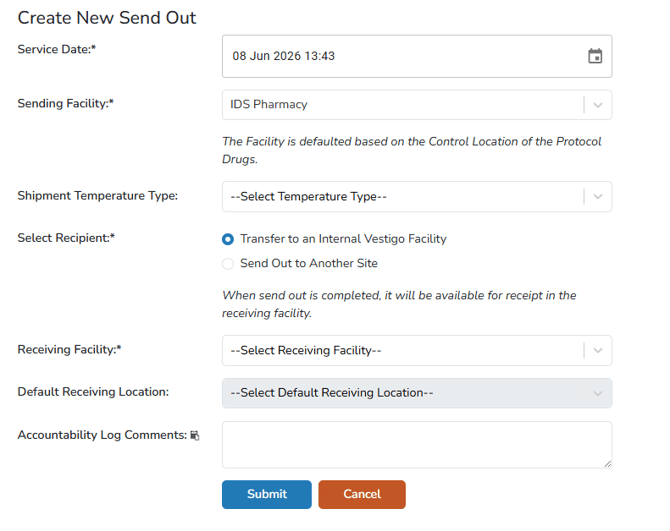Open the Service Date calendar picker icon
The height and width of the screenshot is (531, 670).
coord(595,56)
